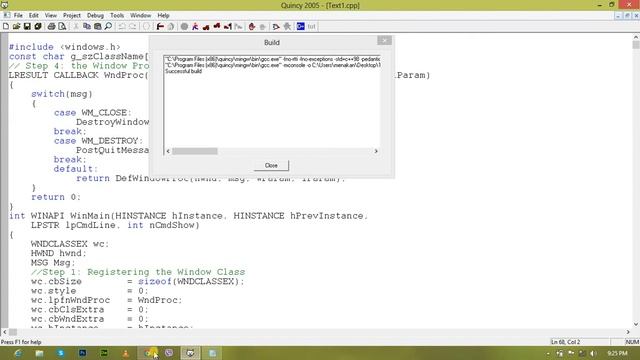Open the View menu
Screen dimensions: 640x360
(51, 16)
